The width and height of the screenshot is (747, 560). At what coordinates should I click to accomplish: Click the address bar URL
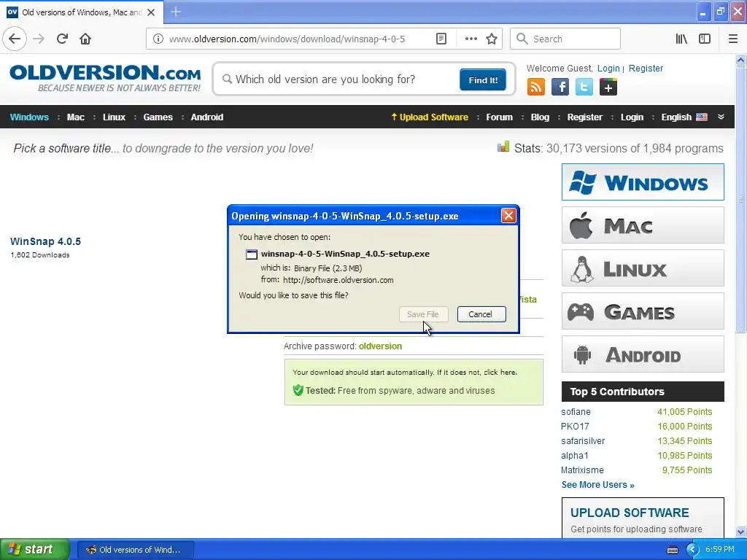(x=287, y=39)
